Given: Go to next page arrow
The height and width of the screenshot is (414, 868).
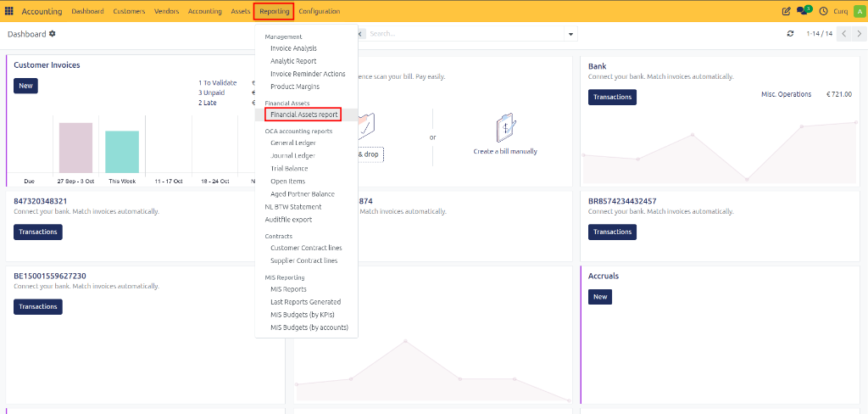Looking at the screenshot, I should coord(860,34).
